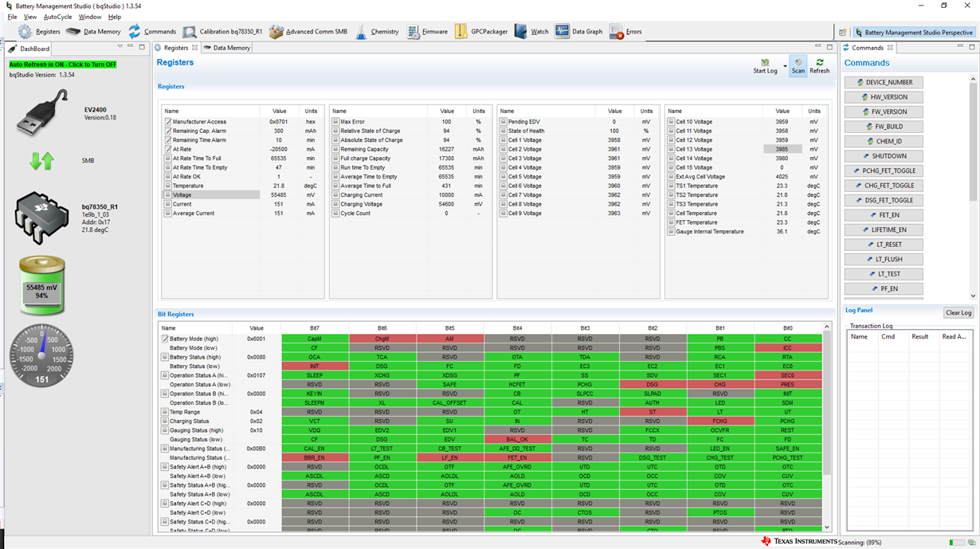The height and width of the screenshot is (549, 980).
Task: Click the green SMB communication arrows
Action: (41, 160)
